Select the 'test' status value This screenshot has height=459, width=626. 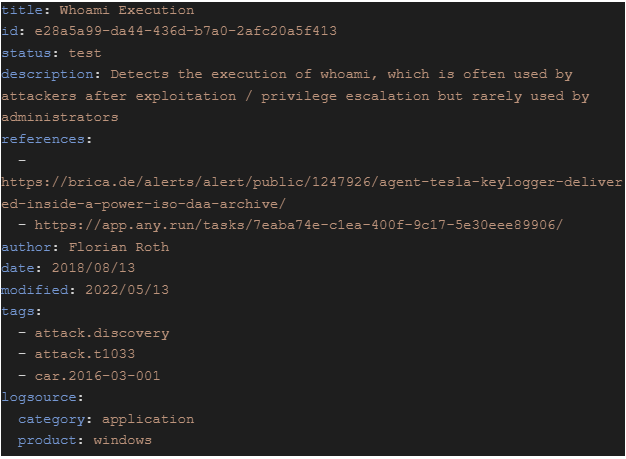point(85,53)
